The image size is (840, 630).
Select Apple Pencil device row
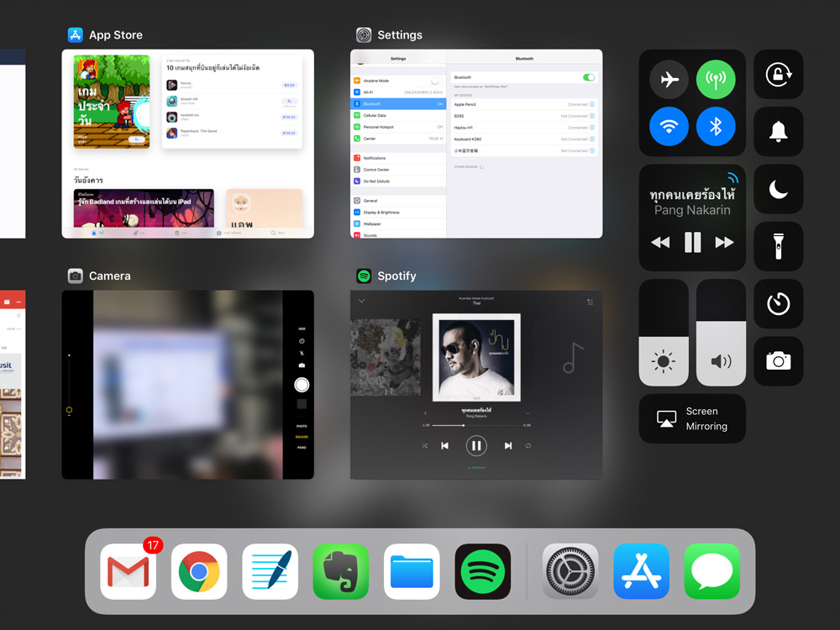[x=524, y=104]
